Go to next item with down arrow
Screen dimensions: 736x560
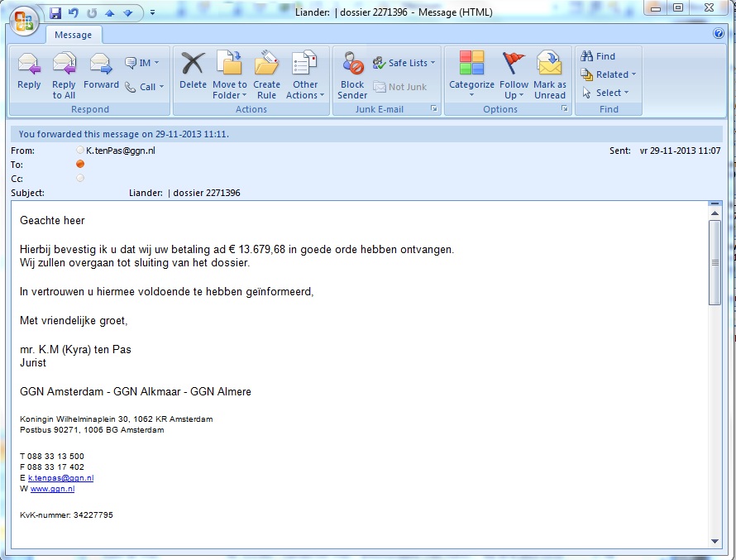tap(127, 13)
